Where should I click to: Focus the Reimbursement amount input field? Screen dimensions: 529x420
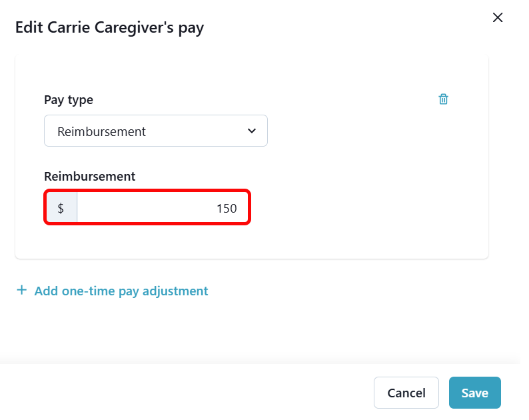[x=163, y=208]
